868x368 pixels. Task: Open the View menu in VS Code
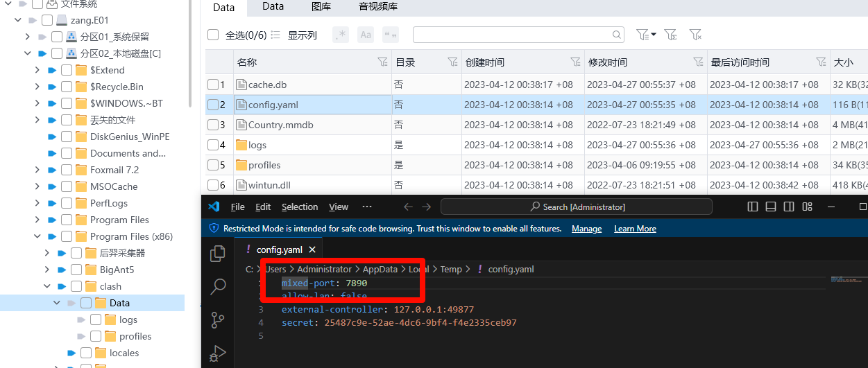[339, 207]
